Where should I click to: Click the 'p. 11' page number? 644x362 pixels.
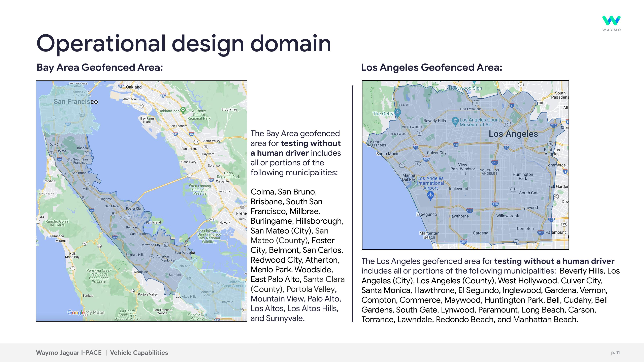[615, 353]
